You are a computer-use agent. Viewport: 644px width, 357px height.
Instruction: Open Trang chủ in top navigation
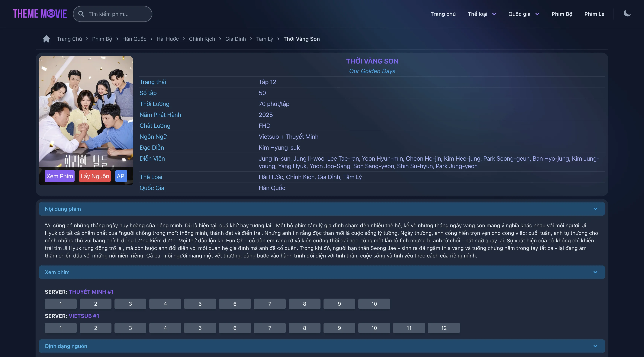click(x=443, y=14)
